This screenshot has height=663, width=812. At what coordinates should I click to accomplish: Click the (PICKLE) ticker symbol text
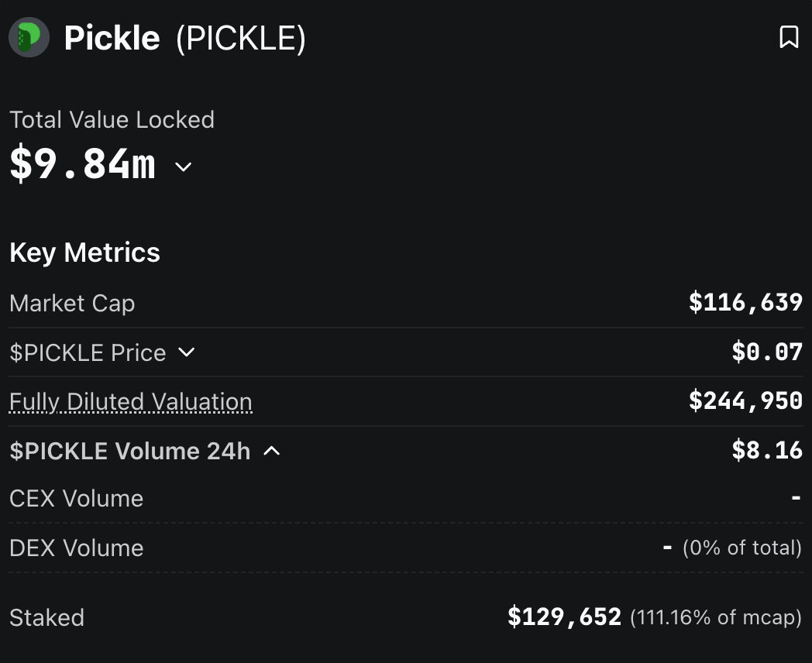click(241, 38)
